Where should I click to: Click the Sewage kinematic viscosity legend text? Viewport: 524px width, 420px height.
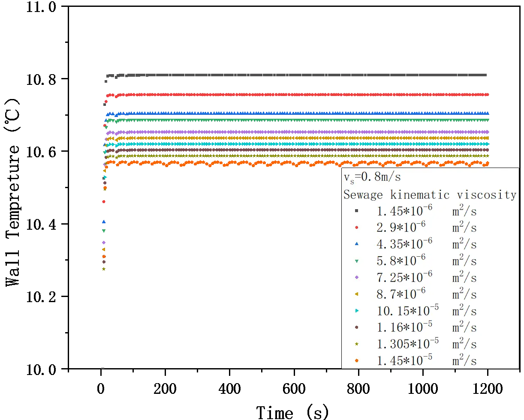click(x=430, y=195)
